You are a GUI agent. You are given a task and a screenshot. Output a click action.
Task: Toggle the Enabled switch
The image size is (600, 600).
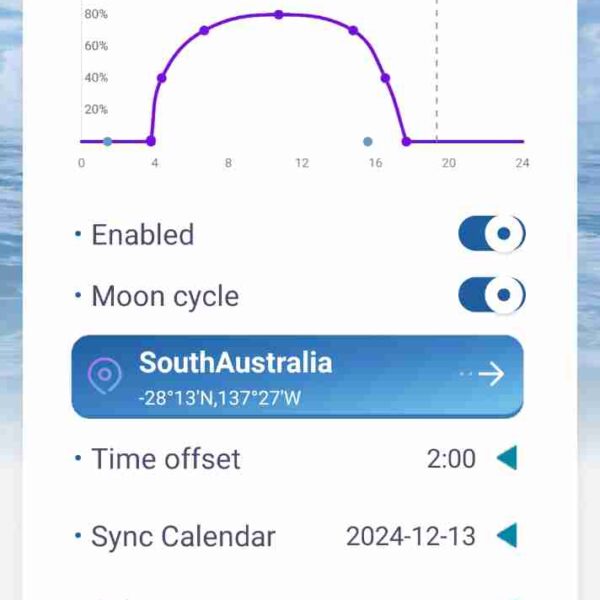tap(492, 233)
